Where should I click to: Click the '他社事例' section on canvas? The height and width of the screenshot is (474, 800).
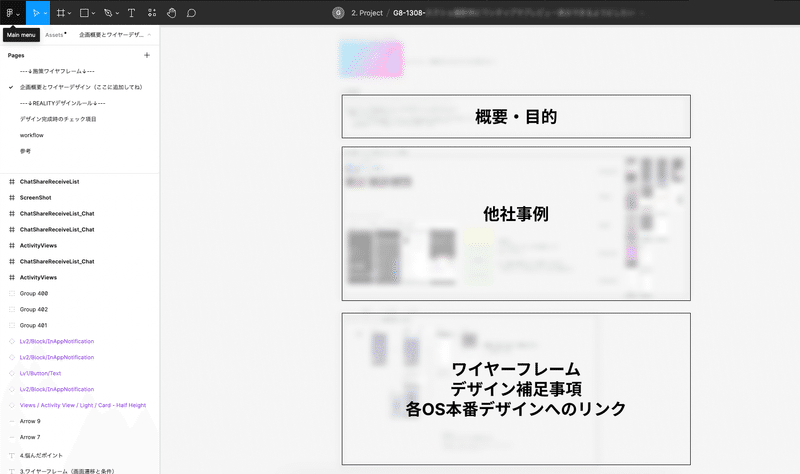pos(516,223)
